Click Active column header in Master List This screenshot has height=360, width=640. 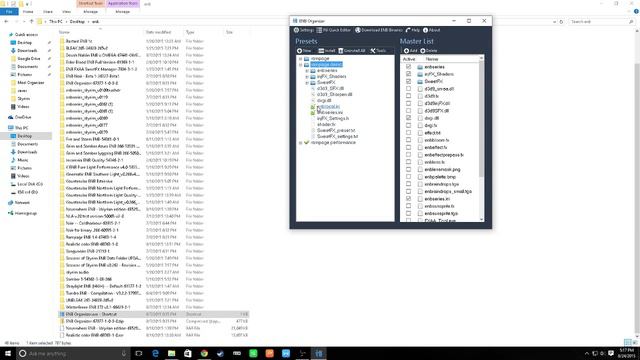[409, 59]
